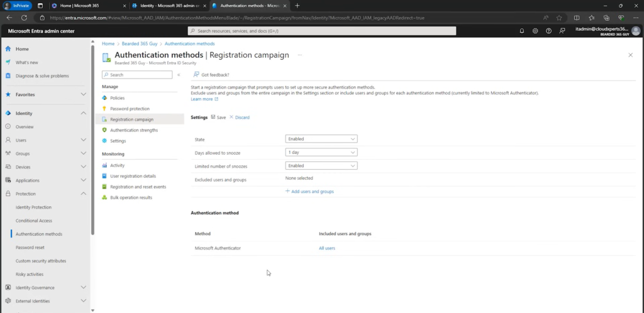
Task: Click the Discard button
Action: 240,118
